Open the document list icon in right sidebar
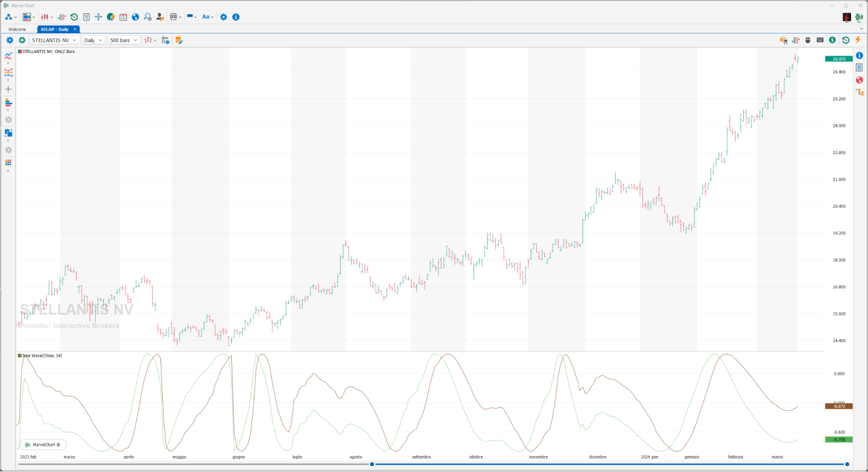This screenshot has height=472, width=868. [859, 67]
